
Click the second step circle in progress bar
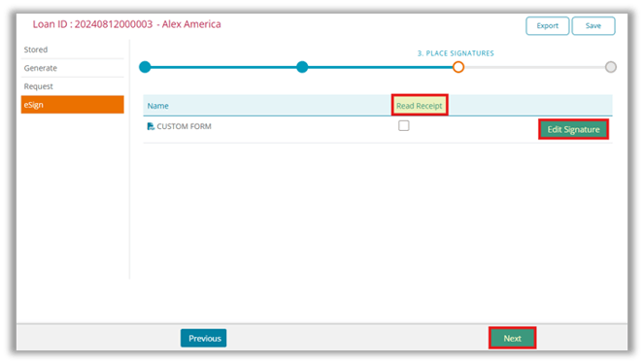pos(302,67)
